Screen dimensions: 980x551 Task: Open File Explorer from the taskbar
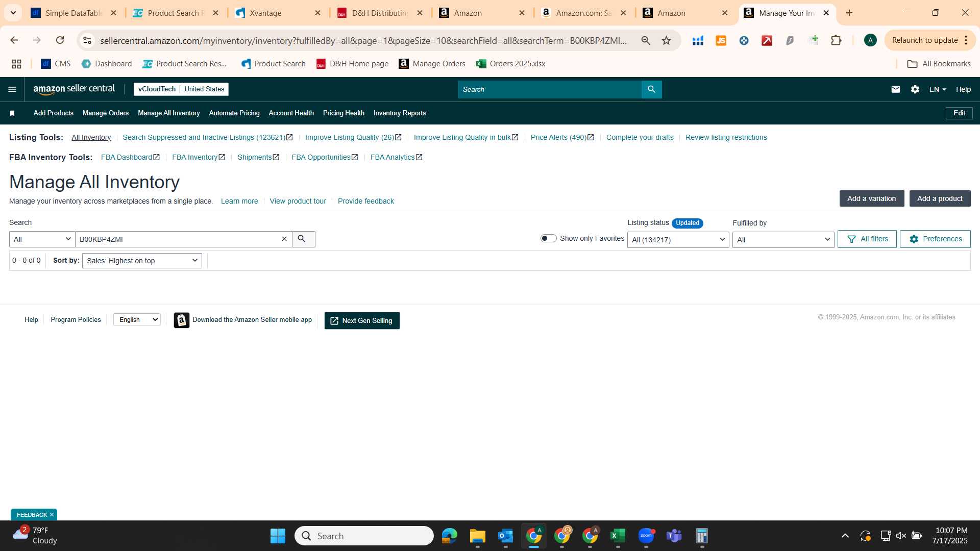pyautogui.click(x=478, y=536)
